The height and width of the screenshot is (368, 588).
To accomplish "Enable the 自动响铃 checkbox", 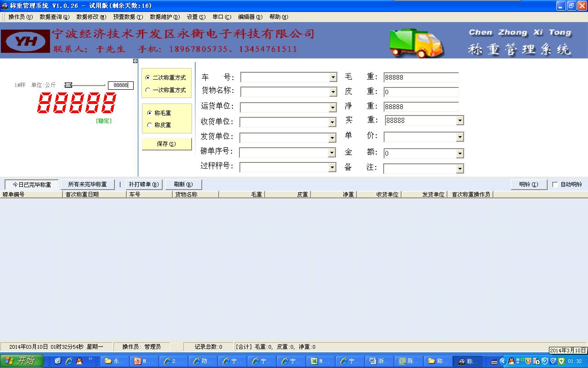I will tap(555, 184).
